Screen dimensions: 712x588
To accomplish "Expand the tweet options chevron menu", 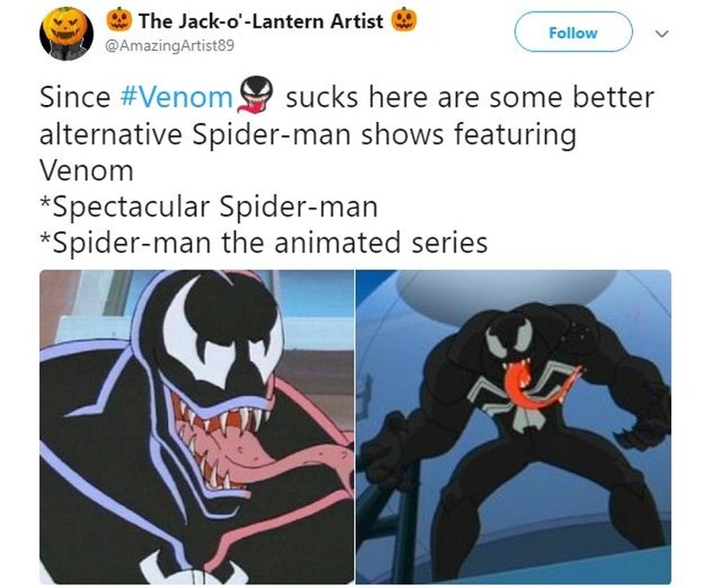I will (662, 33).
